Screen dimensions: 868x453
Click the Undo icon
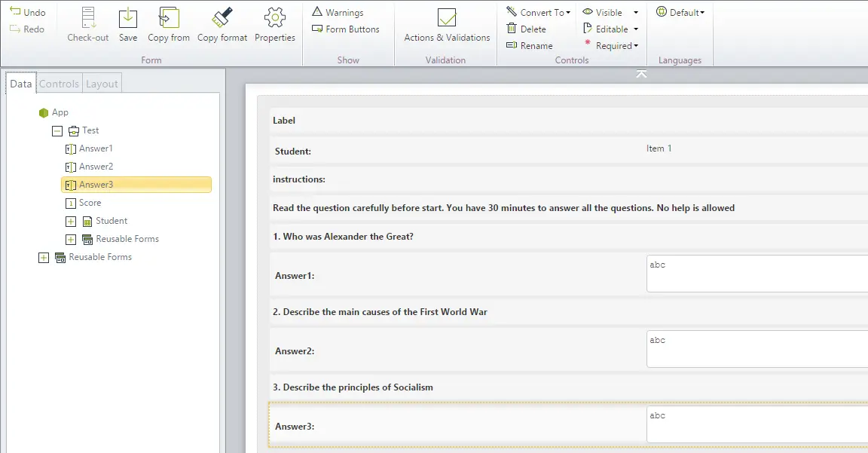pos(15,11)
